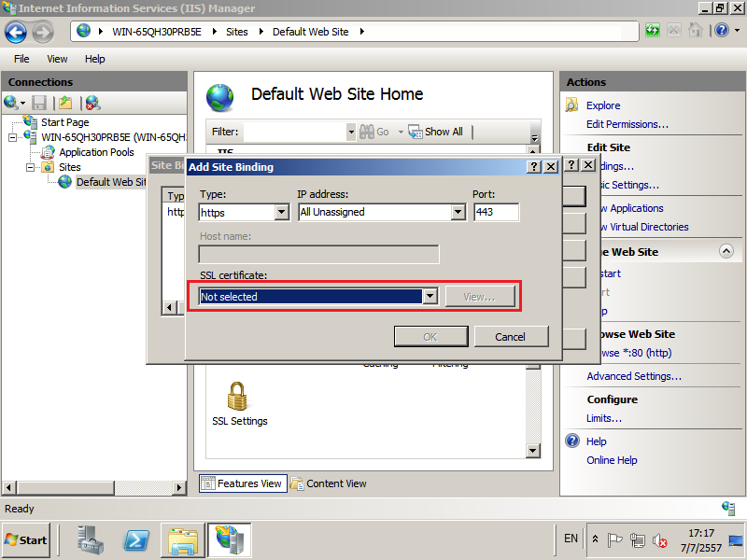Select Application Pools in the tree

click(96, 152)
